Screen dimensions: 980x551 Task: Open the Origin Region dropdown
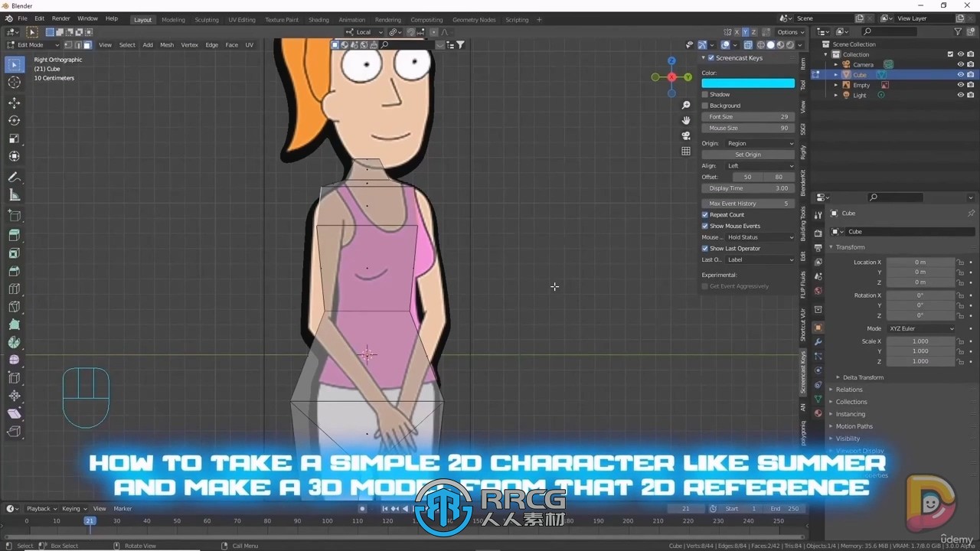759,143
